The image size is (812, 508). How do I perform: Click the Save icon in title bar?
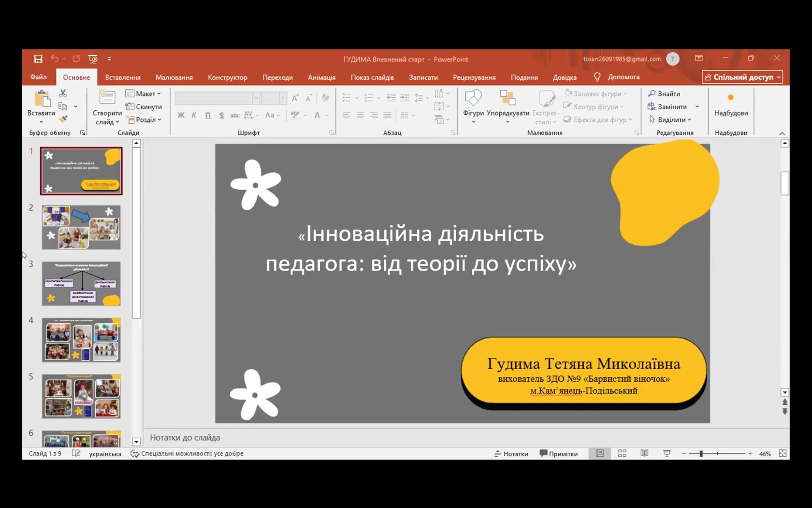tap(38, 59)
